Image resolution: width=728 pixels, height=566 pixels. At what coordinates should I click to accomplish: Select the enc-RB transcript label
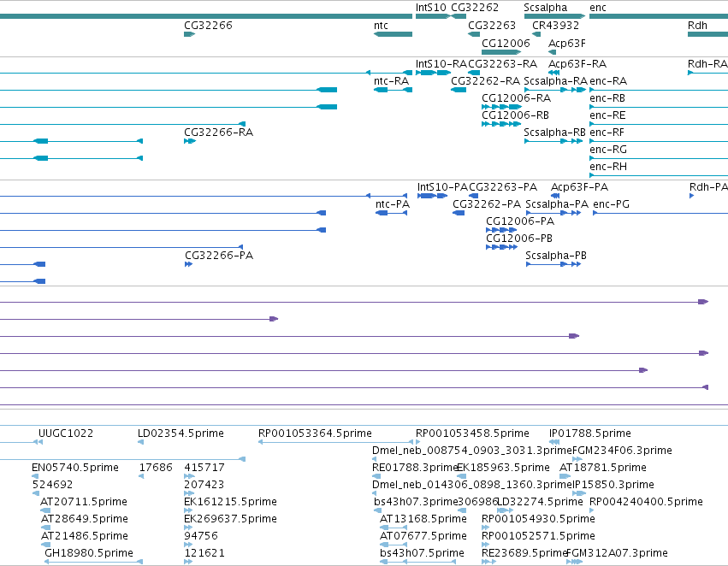tap(607, 98)
